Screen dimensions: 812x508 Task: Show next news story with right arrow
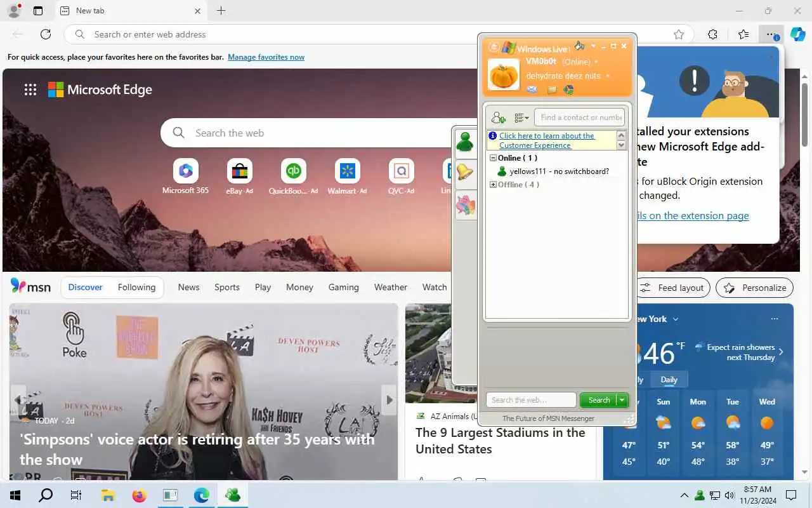coord(389,399)
